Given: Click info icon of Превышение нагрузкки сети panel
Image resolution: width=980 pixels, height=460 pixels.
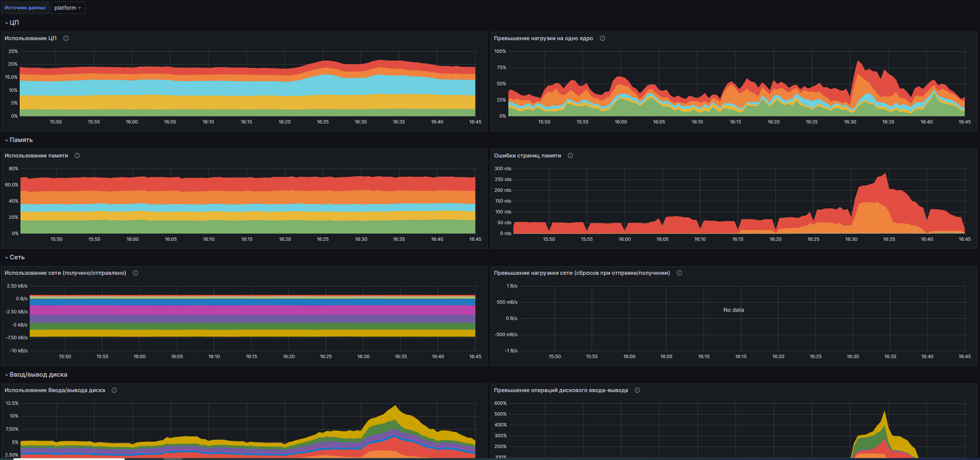Looking at the screenshot, I should pyautogui.click(x=679, y=273).
